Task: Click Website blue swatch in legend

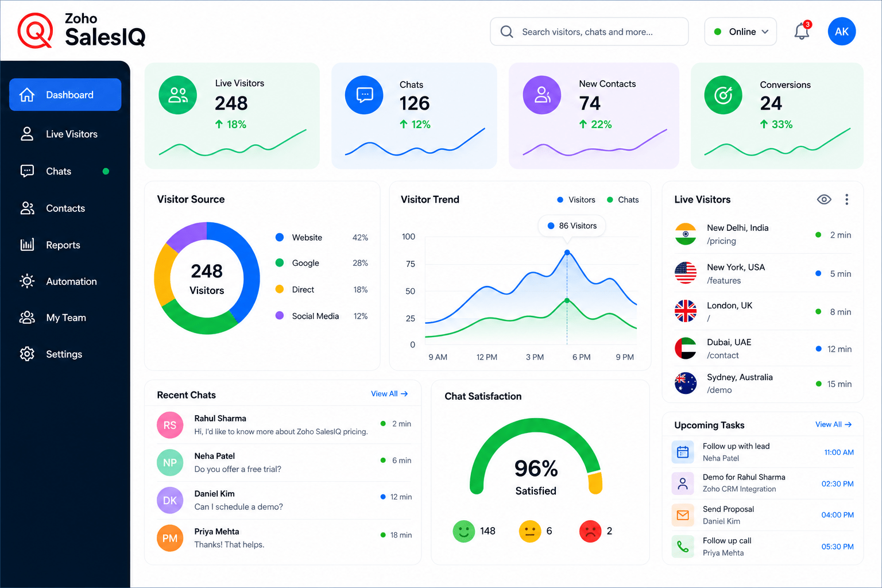Action: click(x=280, y=237)
